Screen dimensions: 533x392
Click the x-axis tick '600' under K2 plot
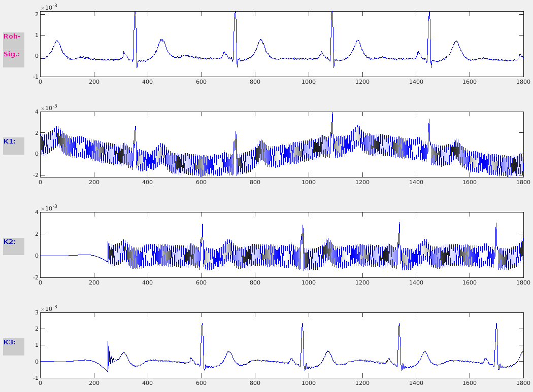(x=202, y=282)
